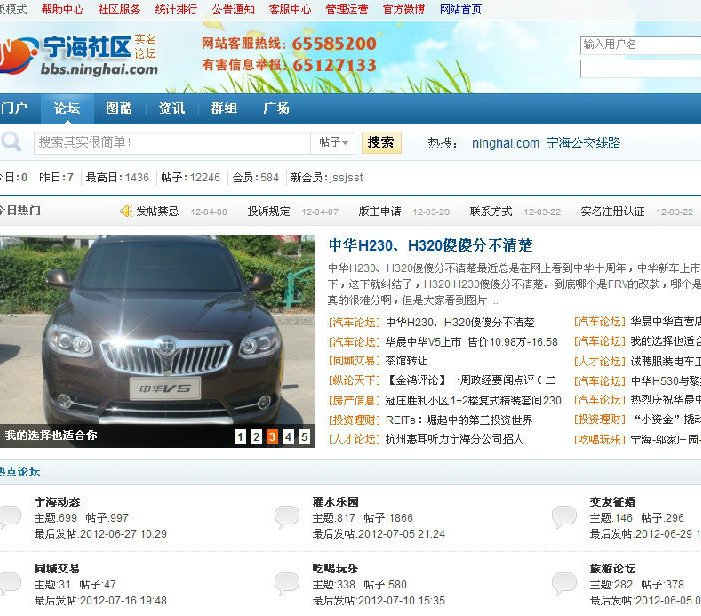The image size is (701, 616).
Task: Click 最后发帖 2012-06-27 10:29 under 宁海动态
Action: click(101, 534)
